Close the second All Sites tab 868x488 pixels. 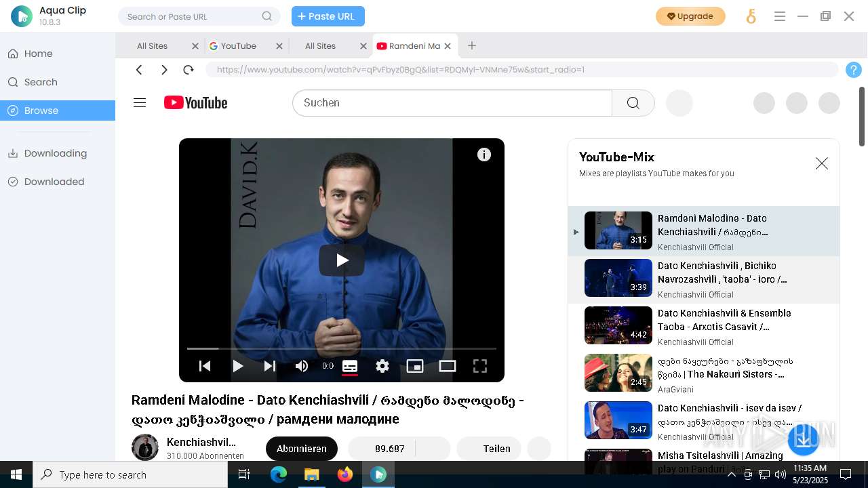click(363, 46)
